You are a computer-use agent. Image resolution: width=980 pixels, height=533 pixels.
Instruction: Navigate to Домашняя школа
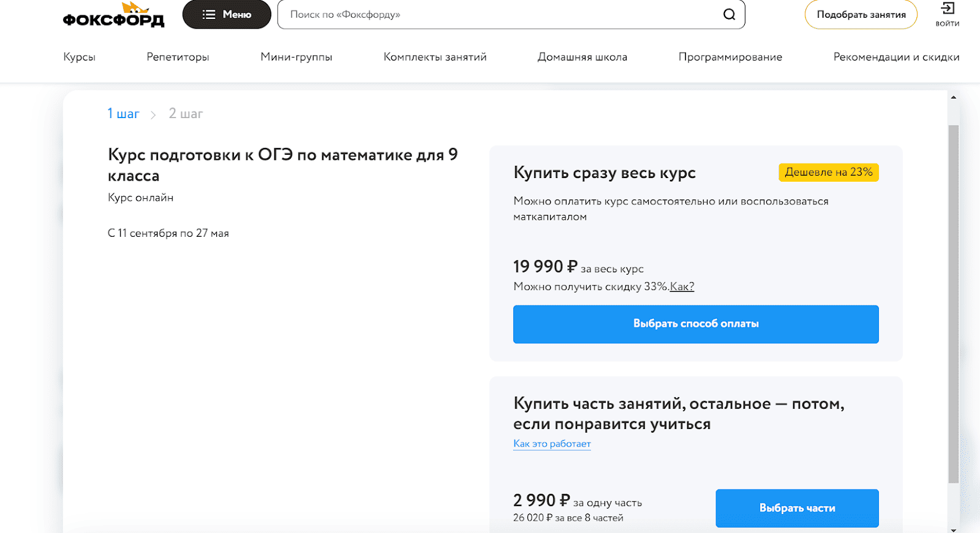(582, 57)
